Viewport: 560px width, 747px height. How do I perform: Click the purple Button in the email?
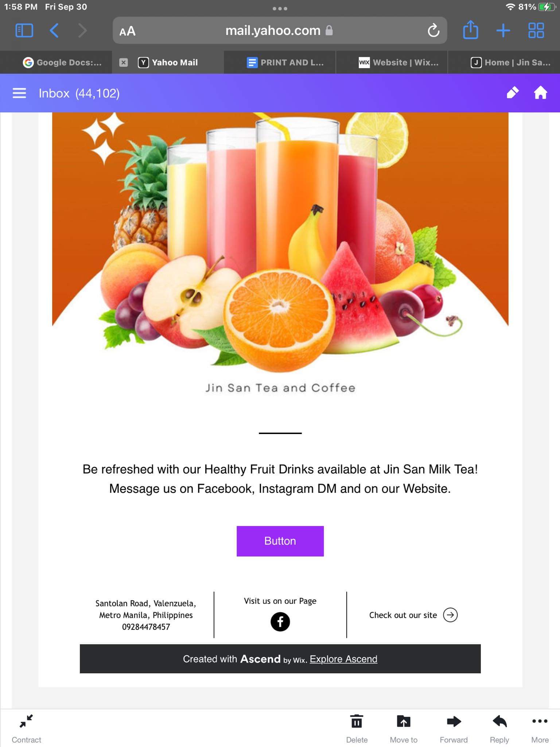280,541
